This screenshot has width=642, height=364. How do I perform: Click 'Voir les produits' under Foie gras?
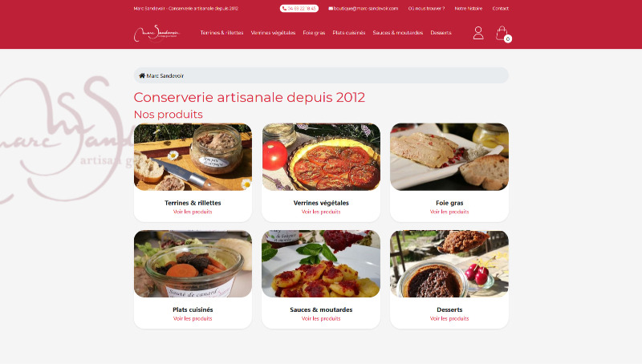(x=449, y=212)
